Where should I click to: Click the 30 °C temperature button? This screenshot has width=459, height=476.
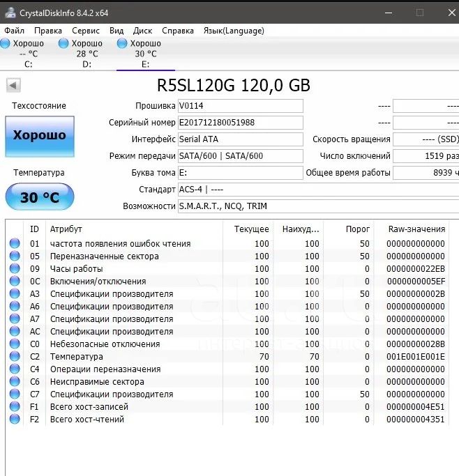[x=40, y=197]
